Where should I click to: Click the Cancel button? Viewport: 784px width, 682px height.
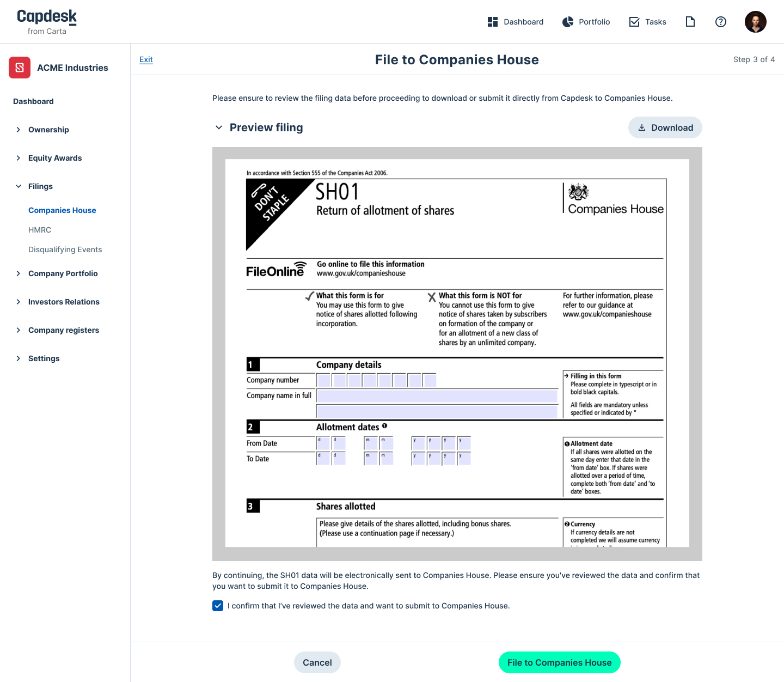point(317,662)
